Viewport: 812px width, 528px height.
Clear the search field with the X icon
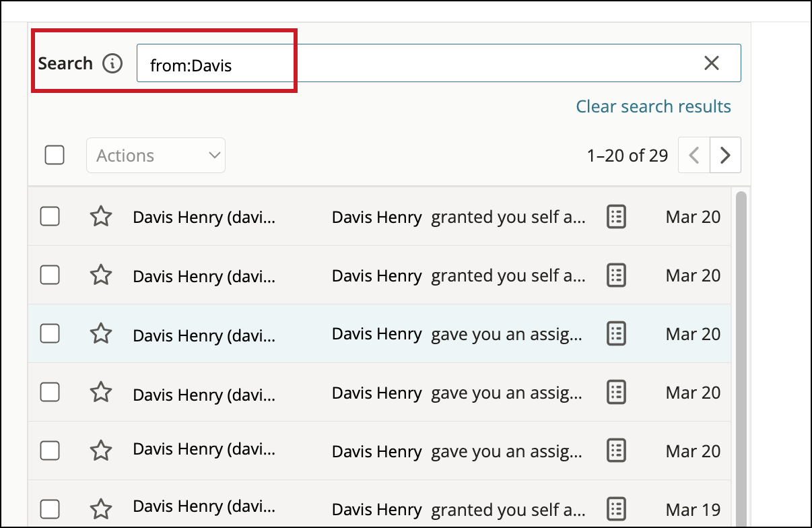[712, 63]
